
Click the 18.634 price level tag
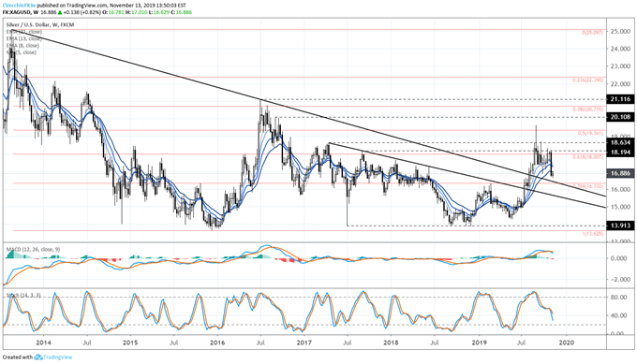pyautogui.click(x=620, y=143)
